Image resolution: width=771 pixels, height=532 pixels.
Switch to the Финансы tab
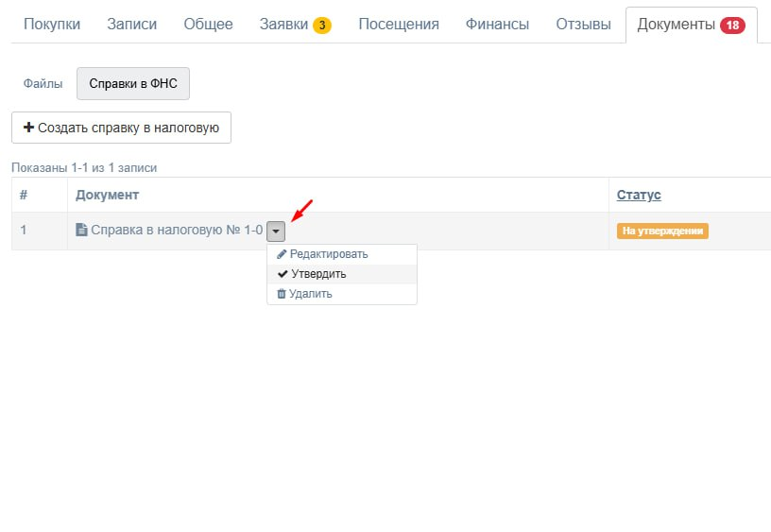[497, 25]
